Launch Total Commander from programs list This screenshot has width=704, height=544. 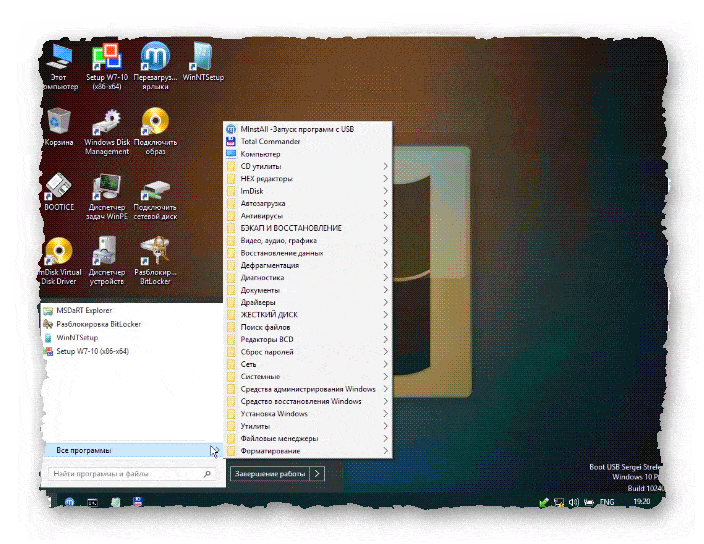tap(308, 141)
